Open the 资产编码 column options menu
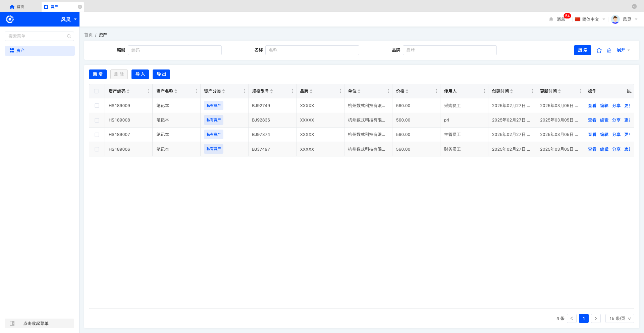Image resolution: width=644 pixels, height=333 pixels. [149, 91]
